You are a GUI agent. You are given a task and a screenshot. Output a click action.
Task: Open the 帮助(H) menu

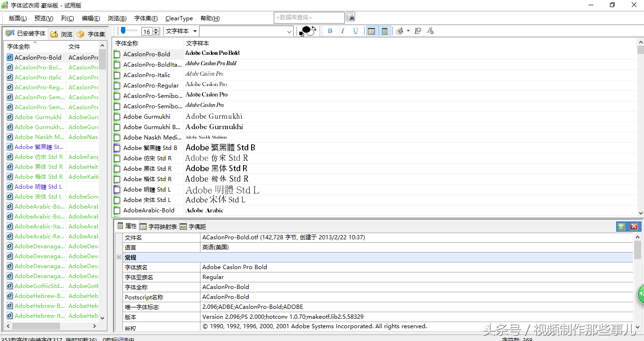click(x=210, y=18)
